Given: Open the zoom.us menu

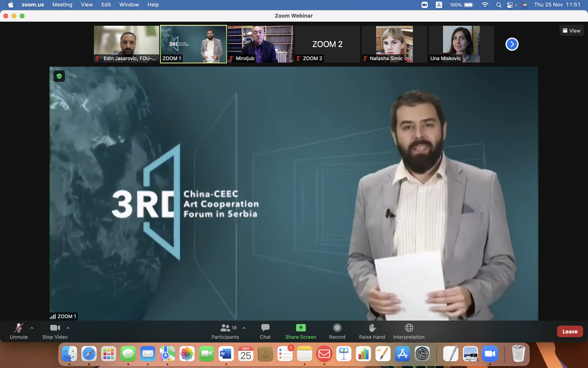Looking at the screenshot, I should tap(33, 5).
